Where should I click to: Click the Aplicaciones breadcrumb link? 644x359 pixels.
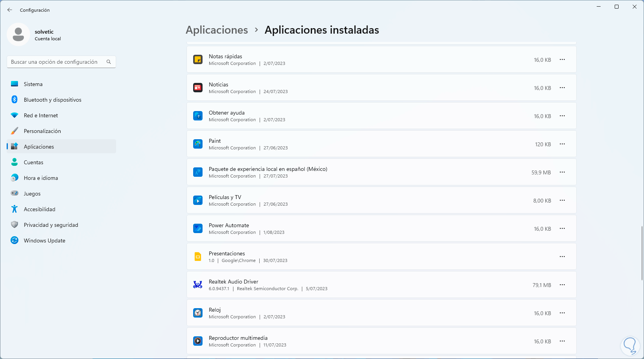(217, 30)
